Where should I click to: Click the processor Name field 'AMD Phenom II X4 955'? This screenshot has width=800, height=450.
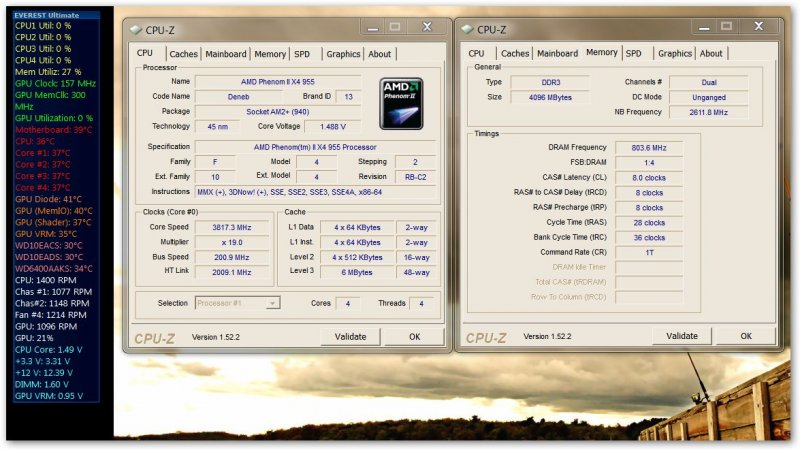click(x=278, y=82)
